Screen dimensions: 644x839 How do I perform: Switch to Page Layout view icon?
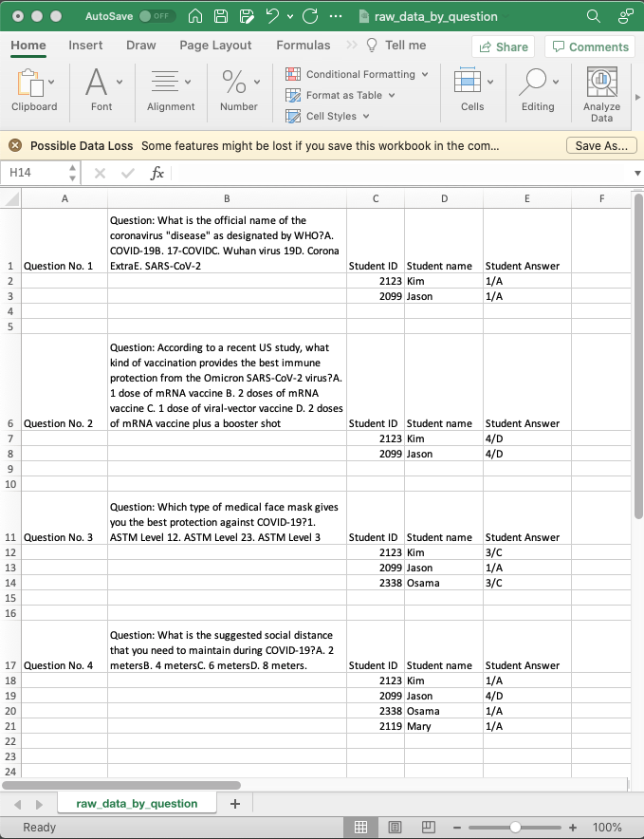coord(395,828)
